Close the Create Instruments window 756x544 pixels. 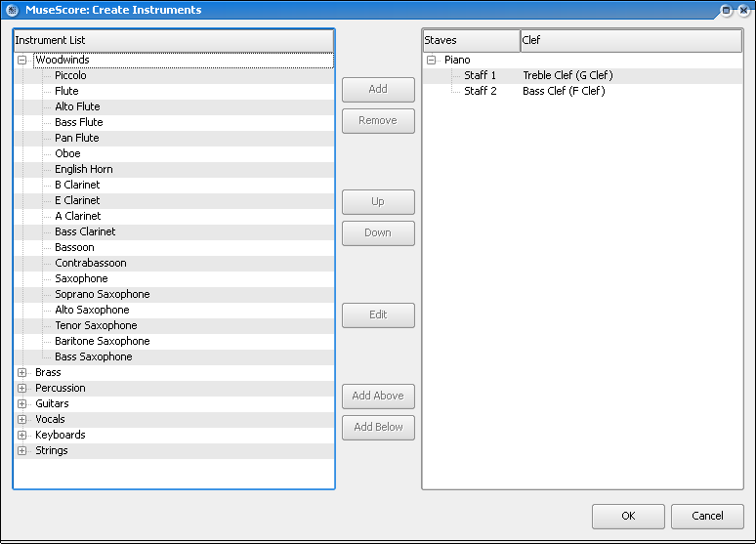tap(743, 10)
